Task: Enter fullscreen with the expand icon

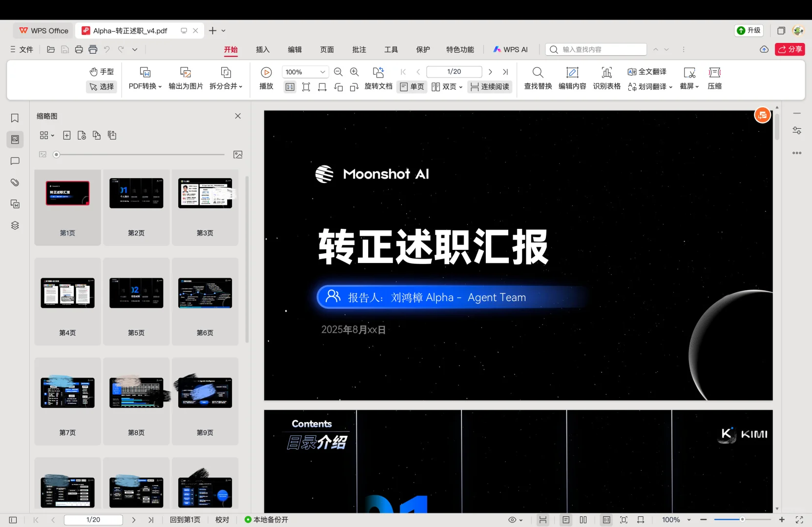Action: (799, 520)
